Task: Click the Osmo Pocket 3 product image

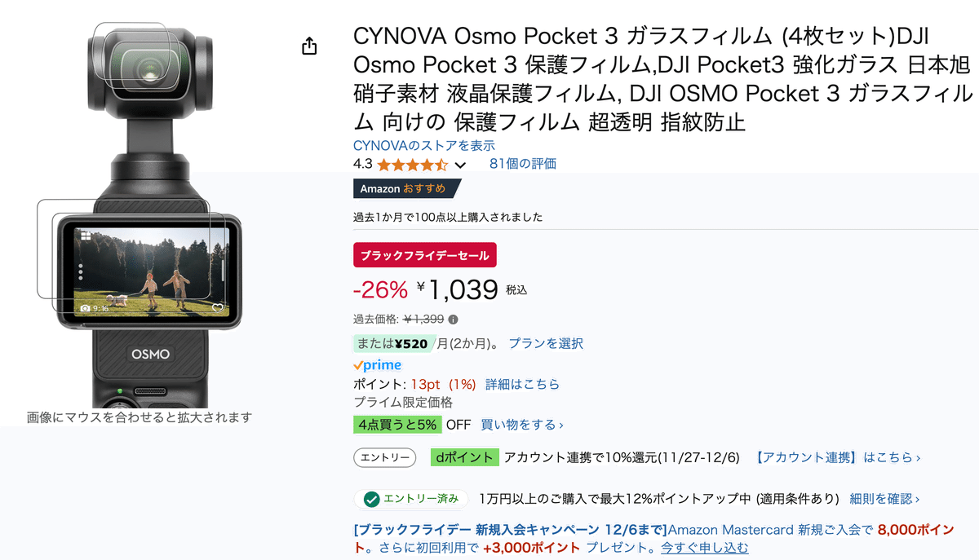Action: pyautogui.click(x=140, y=212)
